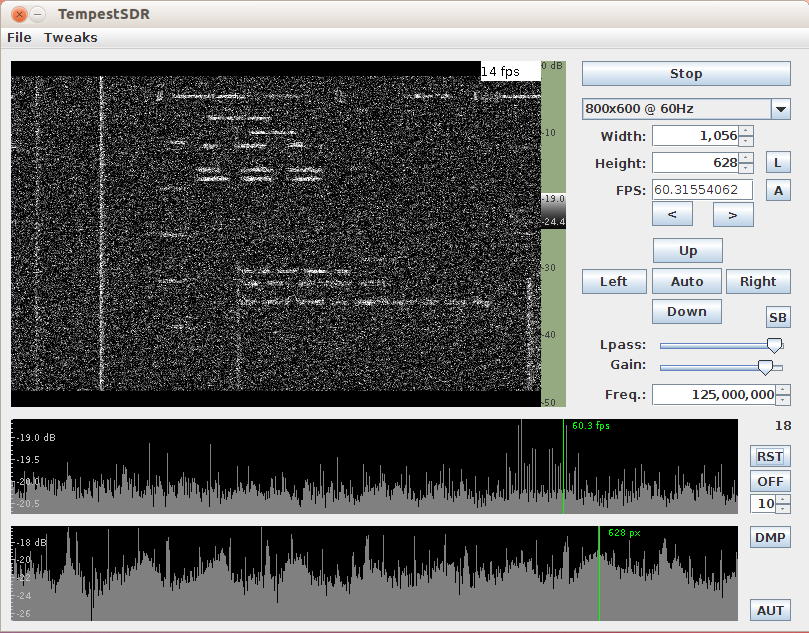The height and width of the screenshot is (633, 809).
Task: Click inside the FPS value field
Action: click(702, 190)
